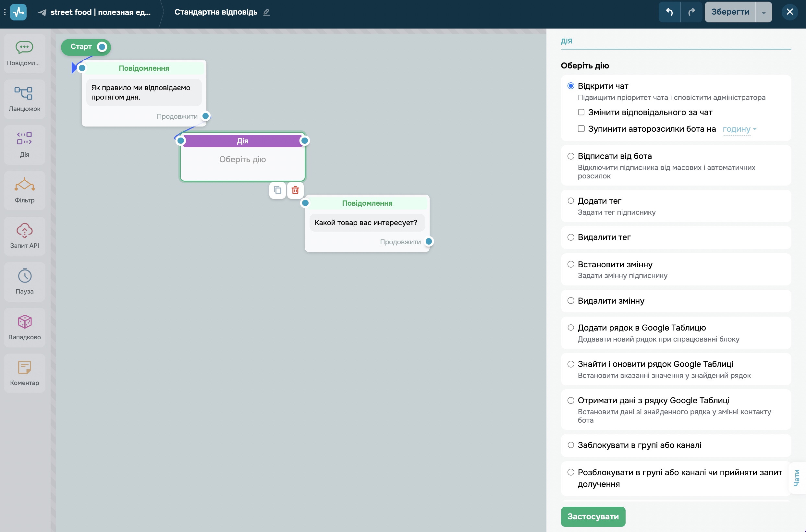
Task: Expand the Зберегти dropdown arrow
Action: point(763,12)
